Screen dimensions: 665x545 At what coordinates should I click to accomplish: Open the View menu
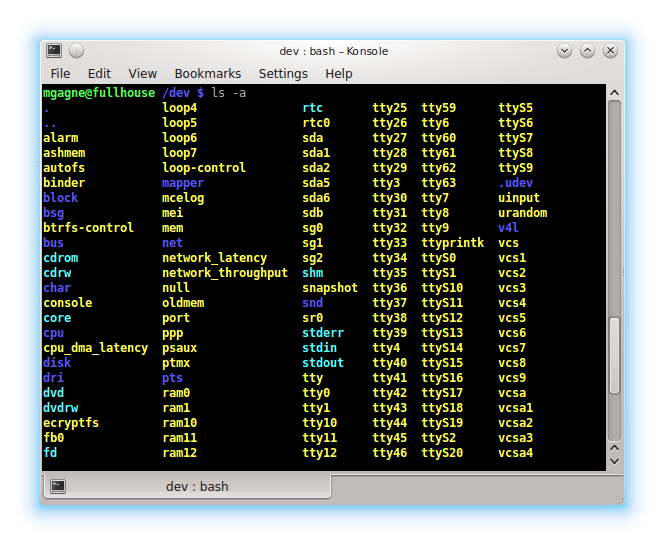click(x=142, y=73)
